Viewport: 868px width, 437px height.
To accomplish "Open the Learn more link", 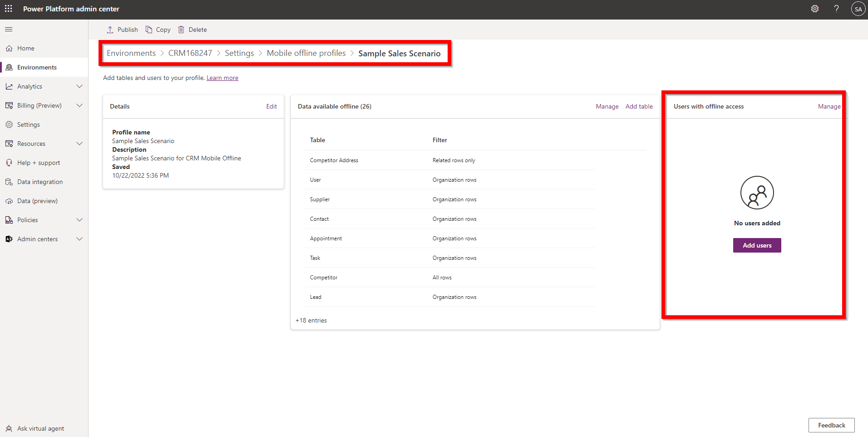I will tap(222, 78).
